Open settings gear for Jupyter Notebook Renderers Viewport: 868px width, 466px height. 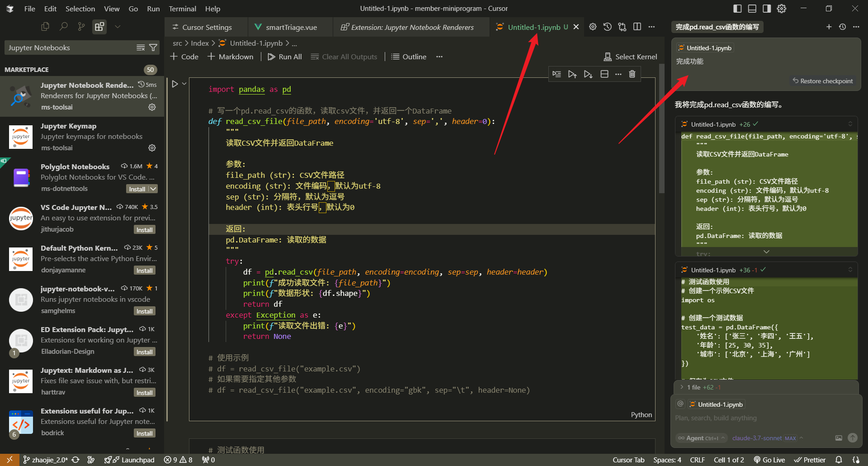pos(152,107)
